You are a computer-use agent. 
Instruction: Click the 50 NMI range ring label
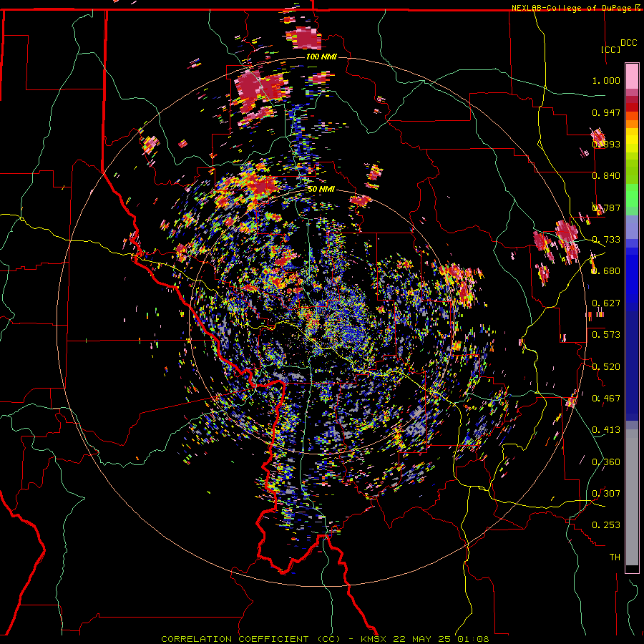(321, 190)
